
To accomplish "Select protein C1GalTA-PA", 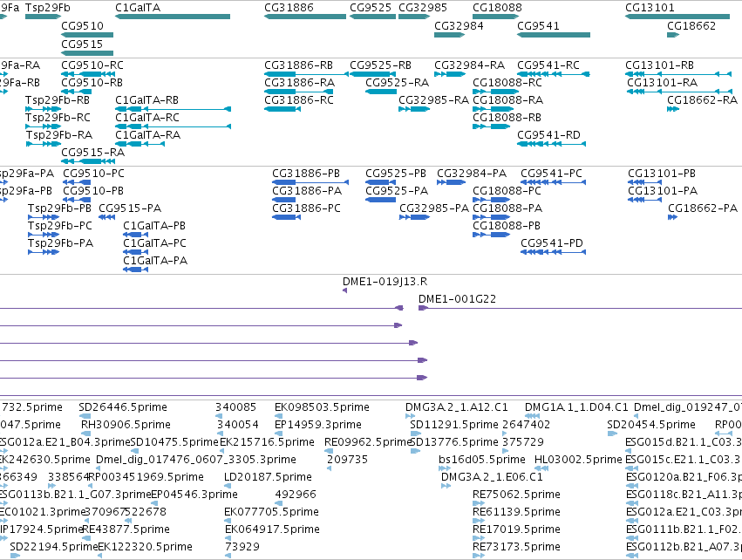I will pos(135,270).
